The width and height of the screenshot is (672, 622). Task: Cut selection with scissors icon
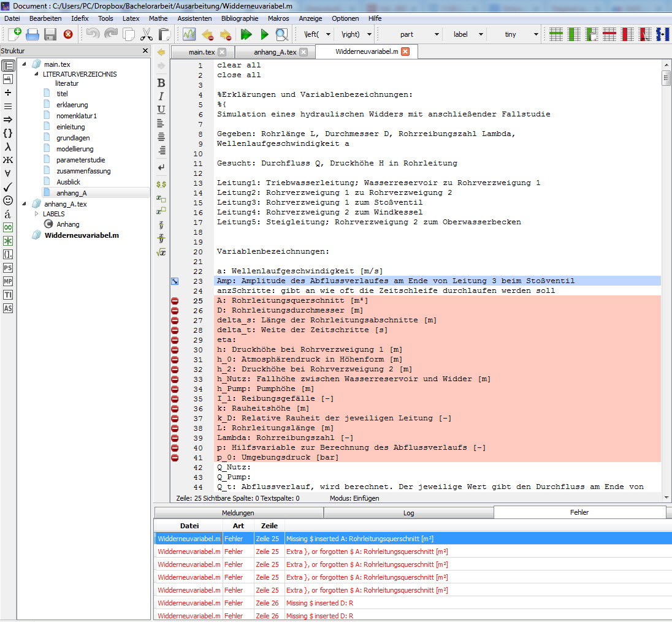pyautogui.click(x=146, y=34)
